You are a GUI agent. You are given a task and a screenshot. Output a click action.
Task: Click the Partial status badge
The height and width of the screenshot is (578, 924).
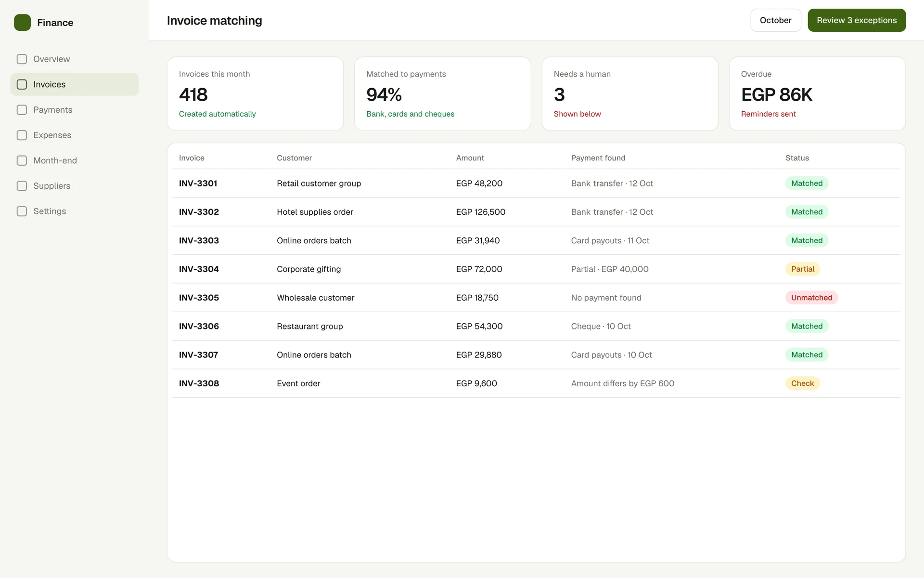tap(803, 269)
